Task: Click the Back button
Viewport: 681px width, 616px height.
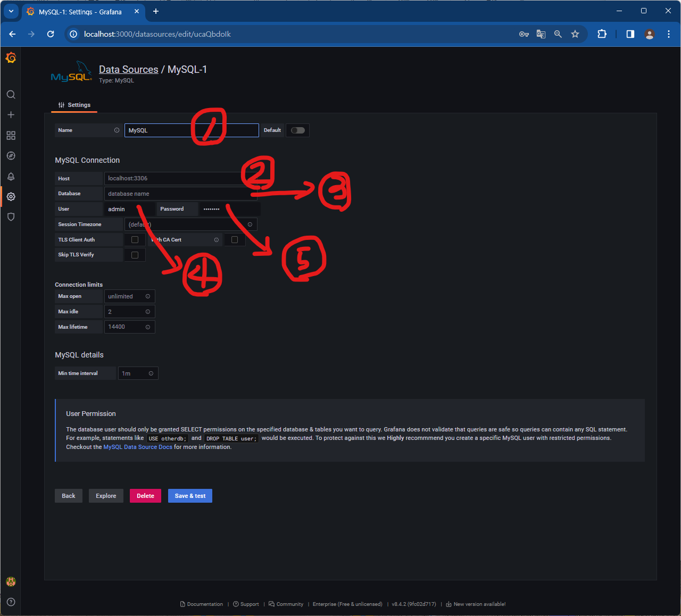Action: pos(69,496)
